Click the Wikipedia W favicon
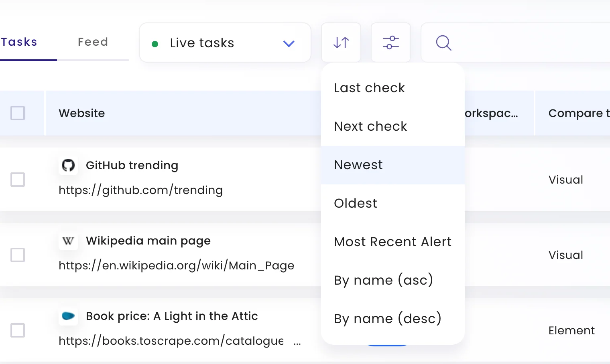 pos(68,241)
